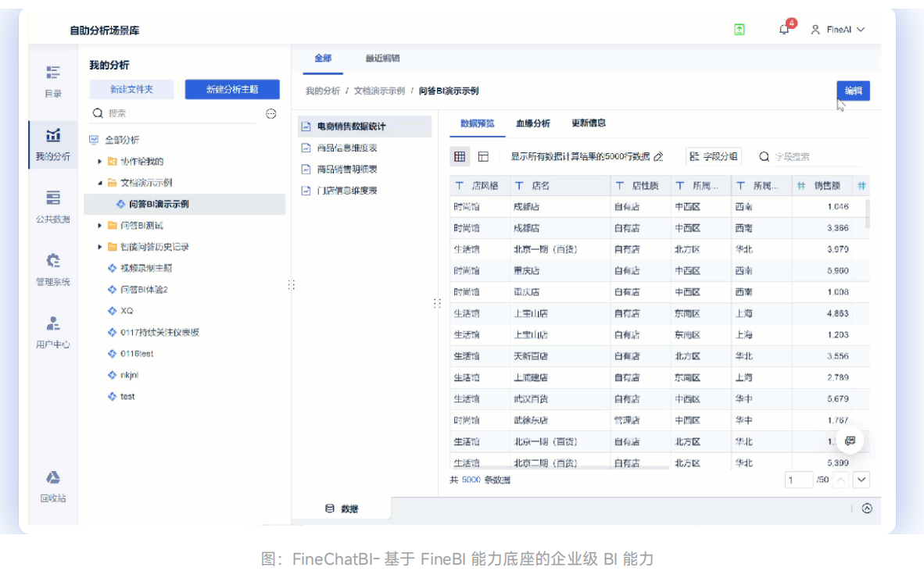Image resolution: width=924 pixels, height=571 pixels.
Task: Open the 回收站 recycle bin
Action: tap(52, 483)
